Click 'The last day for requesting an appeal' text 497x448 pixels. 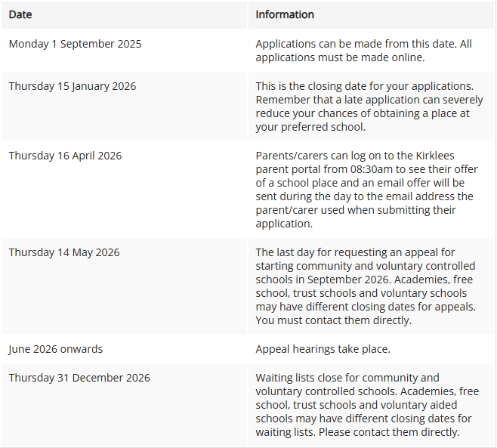click(x=355, y=252)
